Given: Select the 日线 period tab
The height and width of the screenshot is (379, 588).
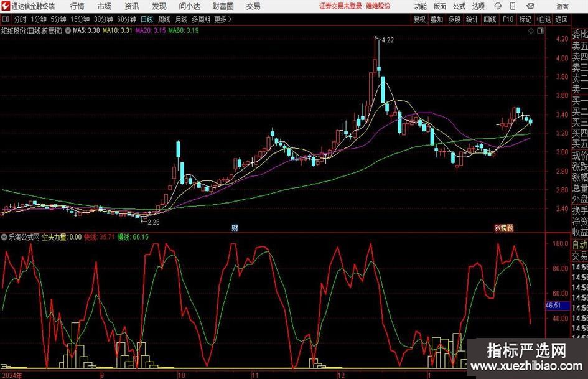Looking at the screenshot, I should pos(147,19).
